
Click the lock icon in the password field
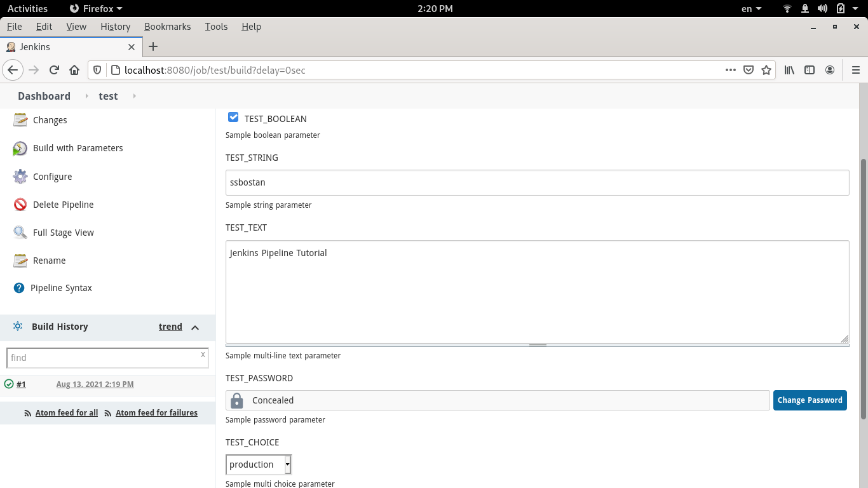[236, 400]
